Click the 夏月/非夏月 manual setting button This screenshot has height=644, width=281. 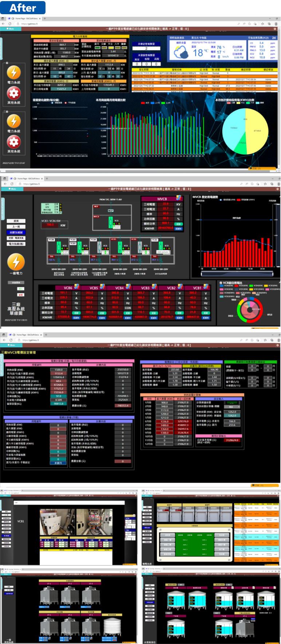58,463
